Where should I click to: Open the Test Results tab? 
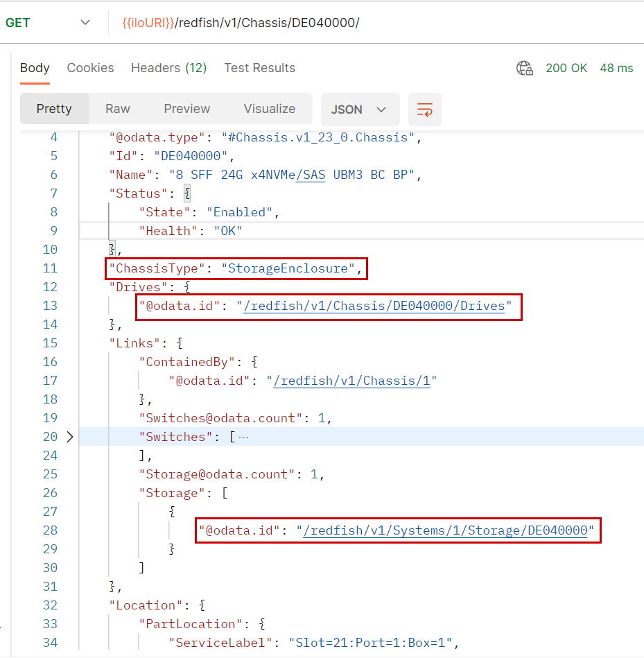[259, 68]
